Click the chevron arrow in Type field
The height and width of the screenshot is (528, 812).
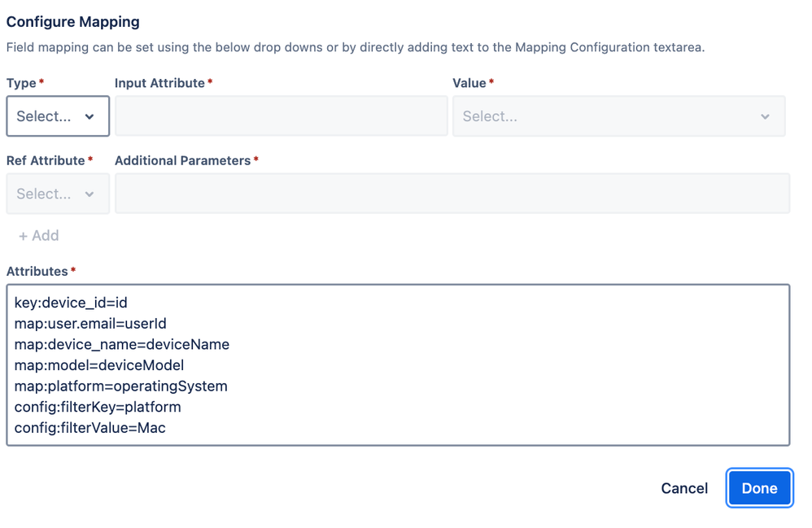[89, 117]
